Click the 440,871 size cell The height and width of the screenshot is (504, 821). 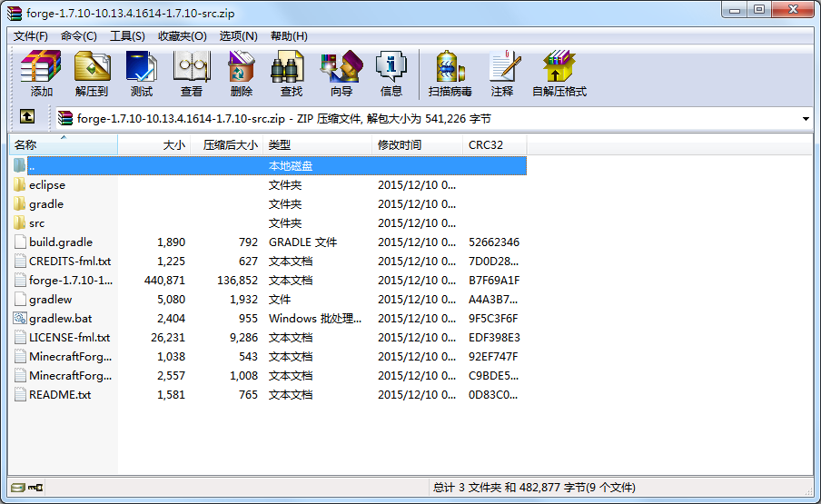[x=164, y=281]
